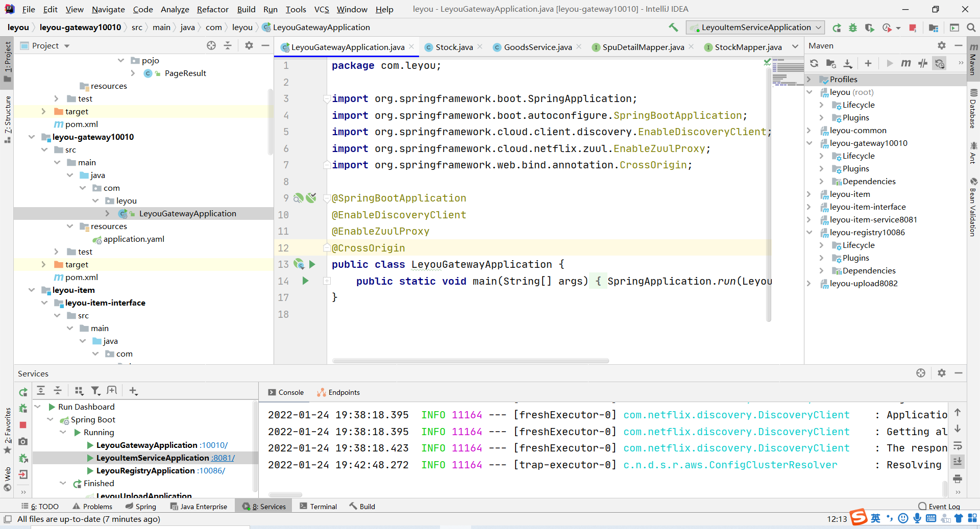Image resolution: width=980 pixels, height=529 pixels.
Task: Print console output via printer icon
Action: click(x=958, y=478)
